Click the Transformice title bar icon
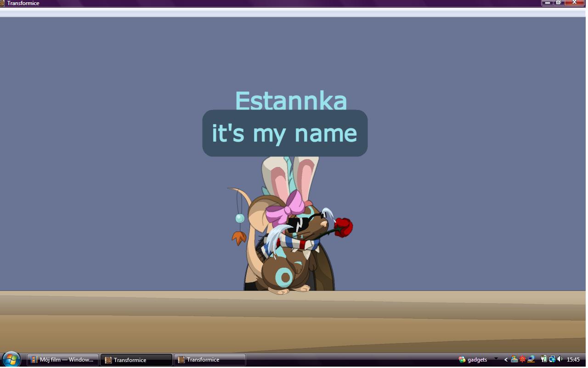The height and width of the screenshot is (368, 588). pyautogui.click(x=3, y=3)
